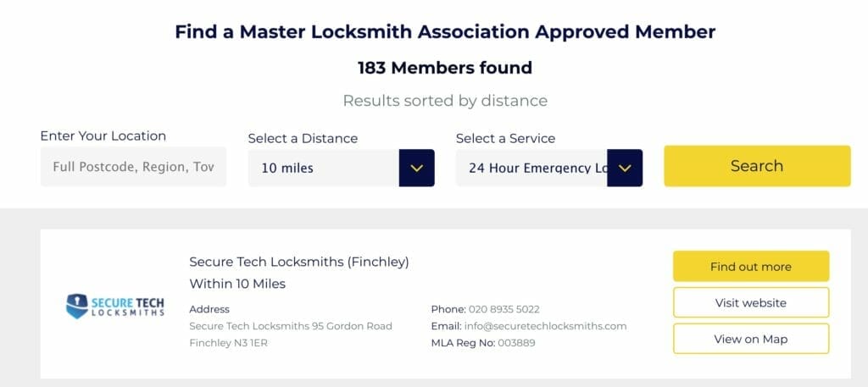Open the Visit website button
This screenshot has width=868, height=387.
pyautogui.click(x=750, y=302)
